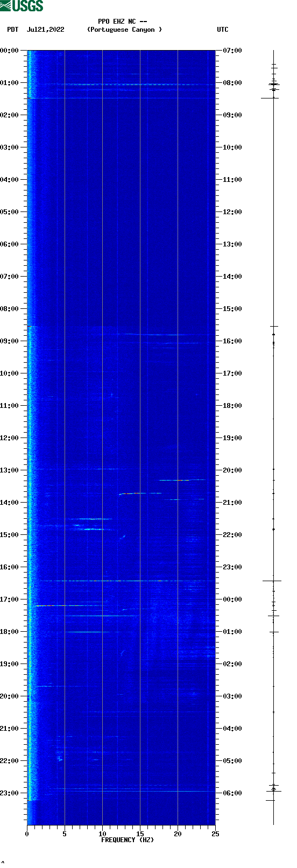
Task: Click the 00:00 UTC time label
Action: coord(232,599)
